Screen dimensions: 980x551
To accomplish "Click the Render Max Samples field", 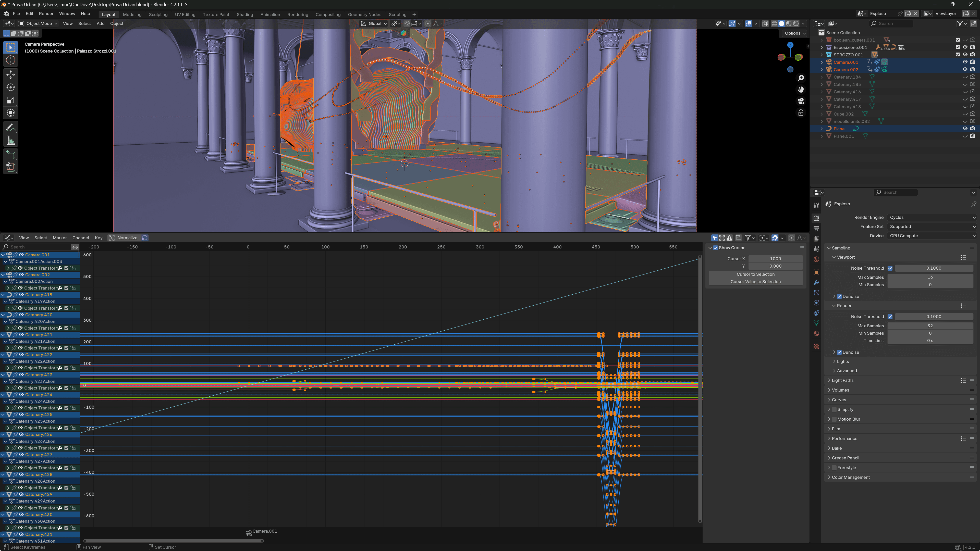I will 930,325.
